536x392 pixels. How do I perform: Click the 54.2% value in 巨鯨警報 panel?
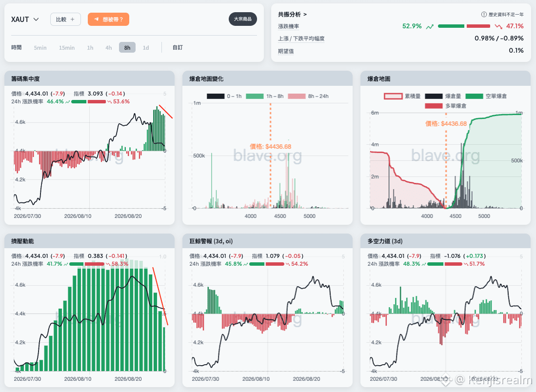click(299, 264)
